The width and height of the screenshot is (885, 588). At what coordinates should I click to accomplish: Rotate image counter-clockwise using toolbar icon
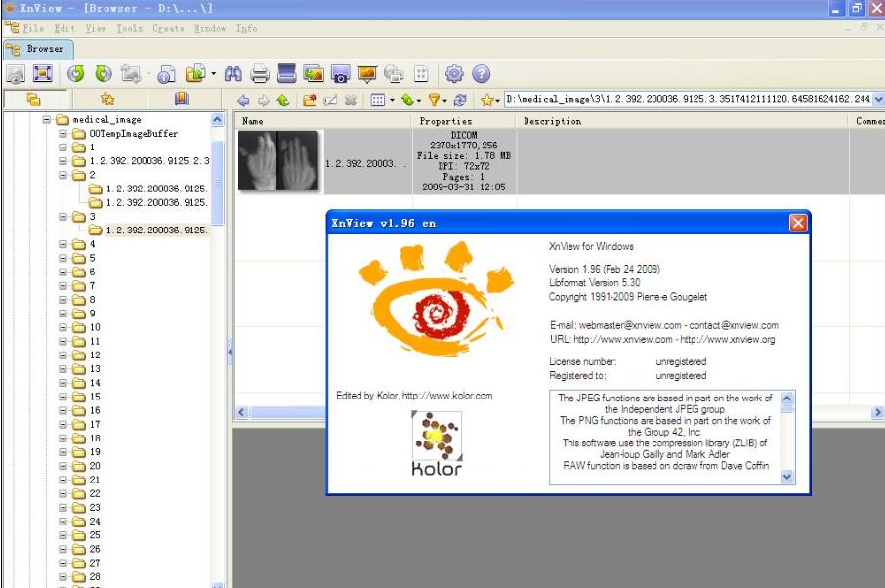pos(76,74)
